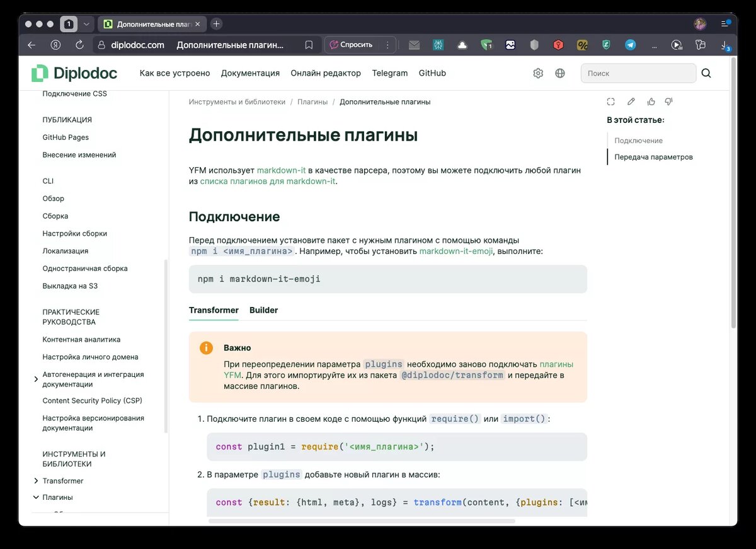Jump to Подключение in article contents
Viewport: 756px width, 549px height.
tap(639, 141)
